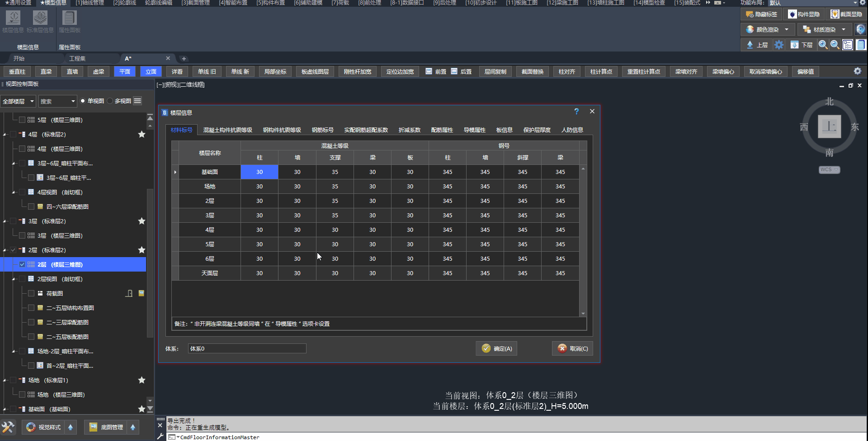Click the zoom in magnifier icon
This screenshot has height=441, width=868.
(823, 45)
